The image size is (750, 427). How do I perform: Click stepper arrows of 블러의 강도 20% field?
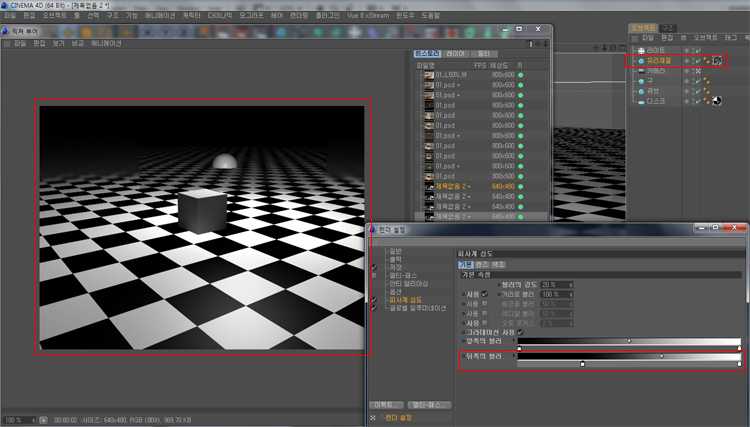pyautogui.click(x=570, y=285)
